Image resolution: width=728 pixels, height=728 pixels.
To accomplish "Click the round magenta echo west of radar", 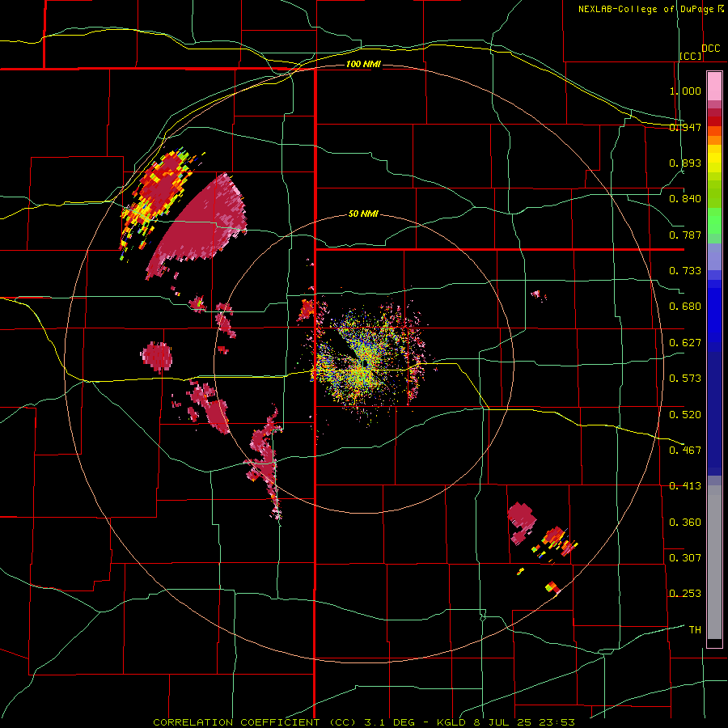I will pyautogui.click(x=157, y=357).
